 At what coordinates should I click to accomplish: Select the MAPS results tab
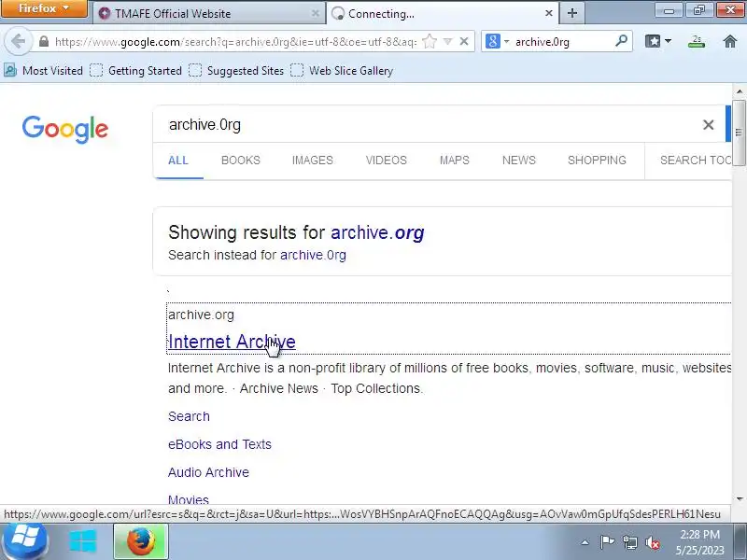(455, 161)
